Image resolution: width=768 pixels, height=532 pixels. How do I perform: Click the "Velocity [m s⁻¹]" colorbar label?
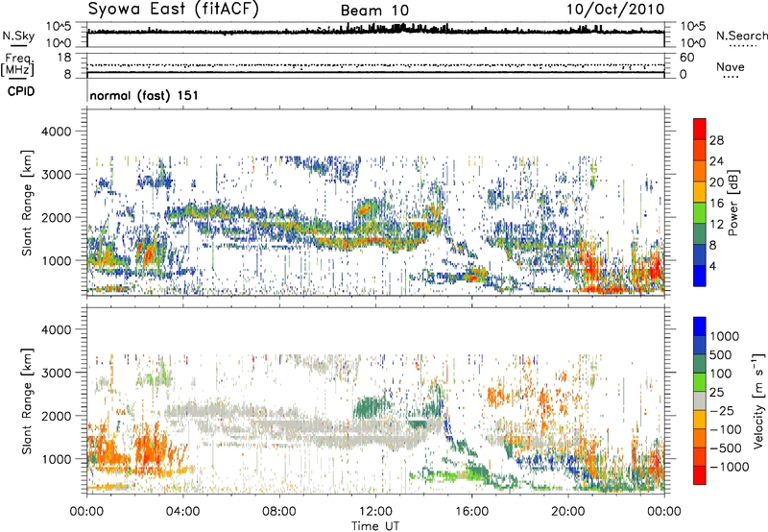[x=758, y=400]
